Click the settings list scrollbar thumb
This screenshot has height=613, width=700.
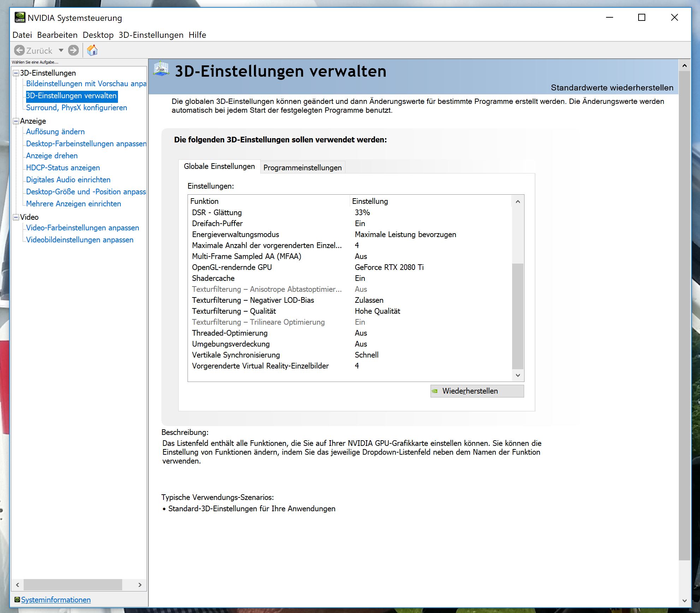point(518,316)
